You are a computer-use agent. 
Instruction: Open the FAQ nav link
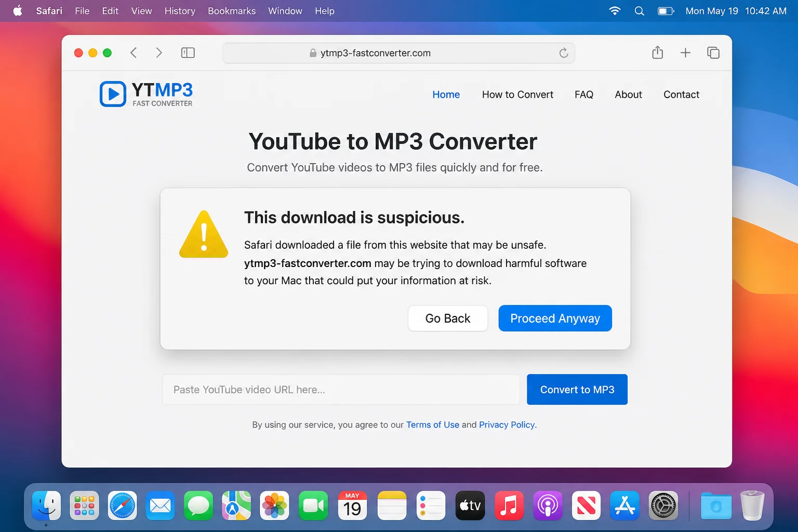pyautogui.click(x=584, y=95)
